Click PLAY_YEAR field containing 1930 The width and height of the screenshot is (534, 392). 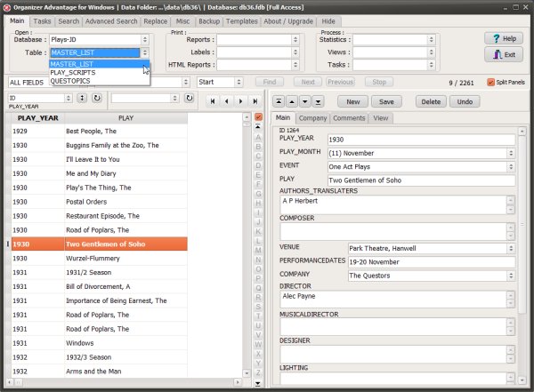(421, 140)
